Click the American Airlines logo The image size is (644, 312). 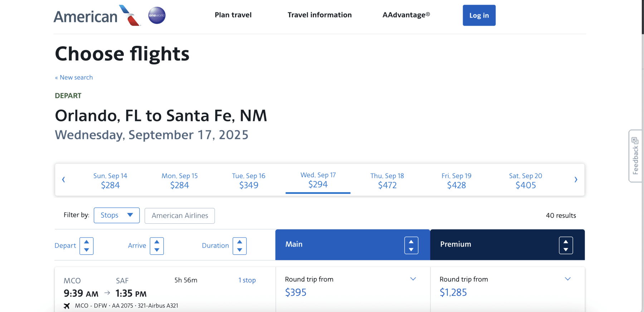click(97, 16)
